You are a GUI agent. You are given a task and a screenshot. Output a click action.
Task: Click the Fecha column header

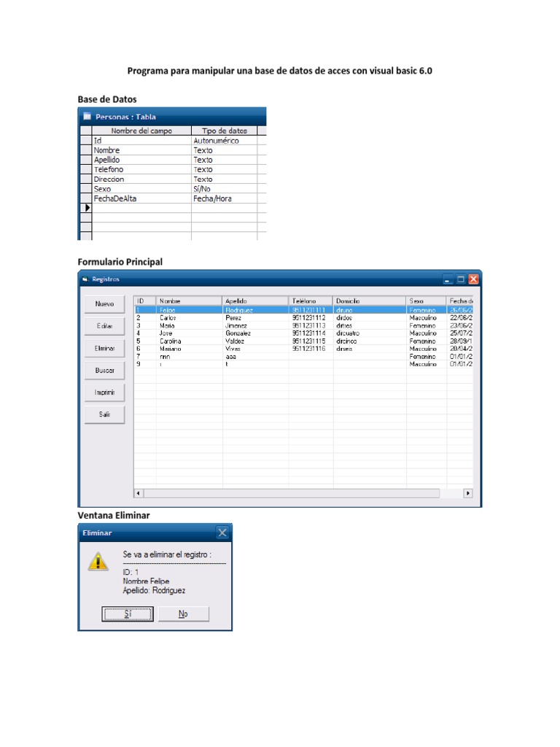460,301
